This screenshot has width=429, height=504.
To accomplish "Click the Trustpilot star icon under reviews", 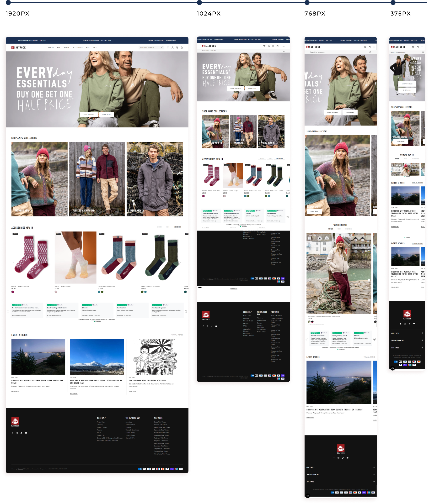I will [94, 321].
